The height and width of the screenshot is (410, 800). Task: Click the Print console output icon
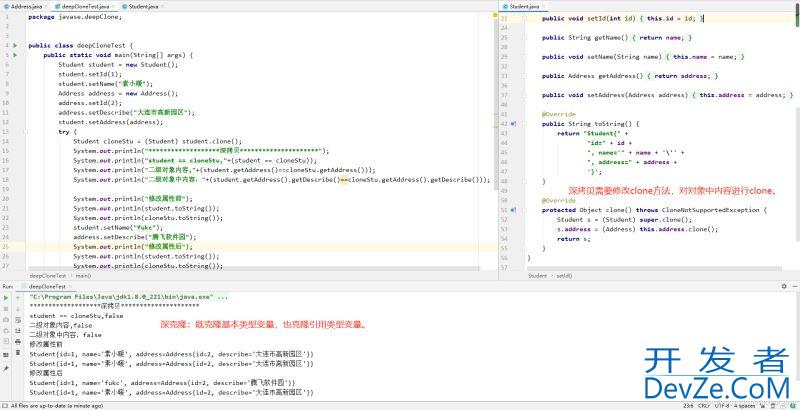click(x=18, y=341)
